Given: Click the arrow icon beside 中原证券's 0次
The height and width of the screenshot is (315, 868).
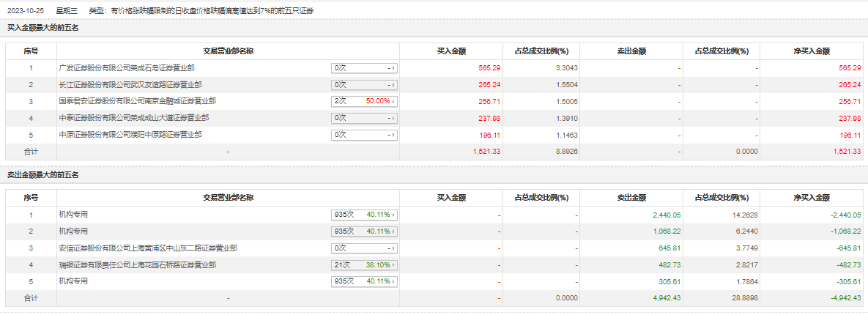Looking at the screenshot, I should point(394,135).
